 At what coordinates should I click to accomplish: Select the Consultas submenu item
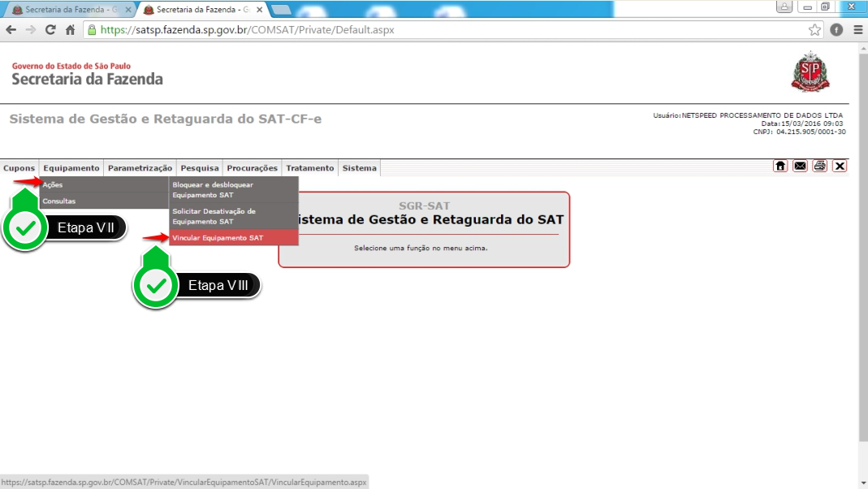104,201
